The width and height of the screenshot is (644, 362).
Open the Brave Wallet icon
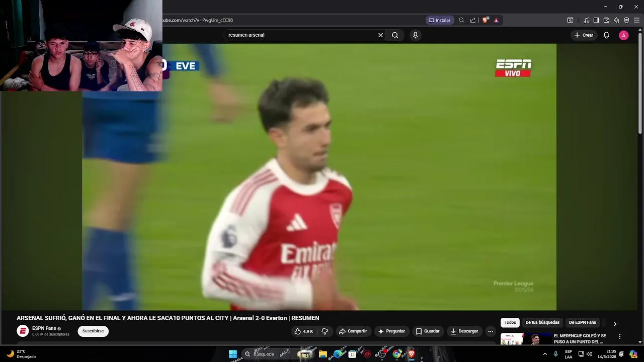point(606,20)
